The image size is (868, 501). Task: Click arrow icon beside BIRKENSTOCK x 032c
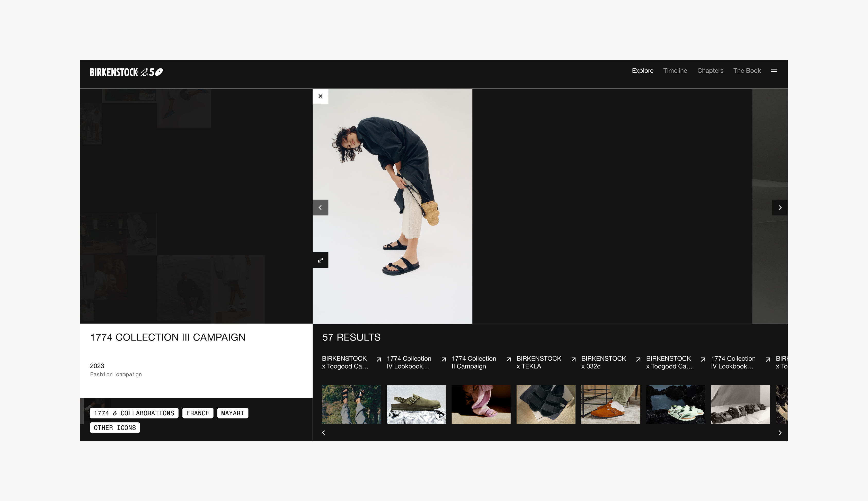[639, 360]
